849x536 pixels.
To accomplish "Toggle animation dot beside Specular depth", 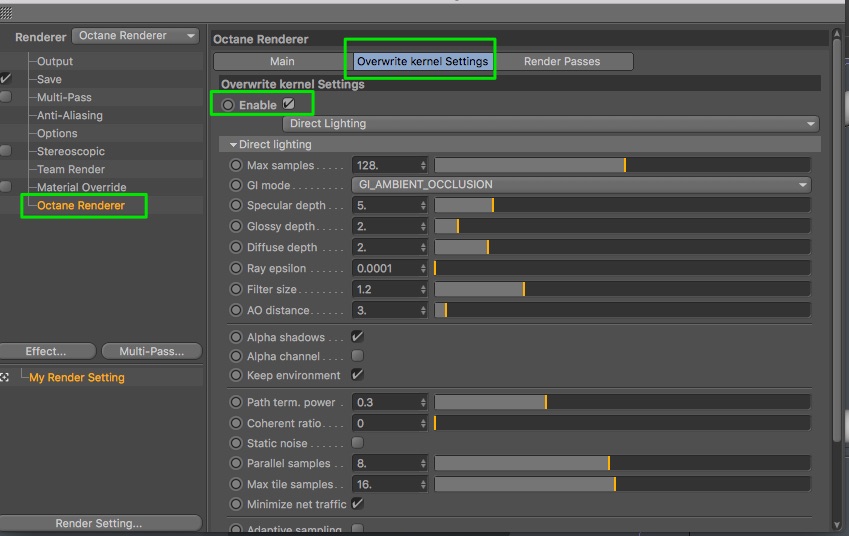I will 236,205.
